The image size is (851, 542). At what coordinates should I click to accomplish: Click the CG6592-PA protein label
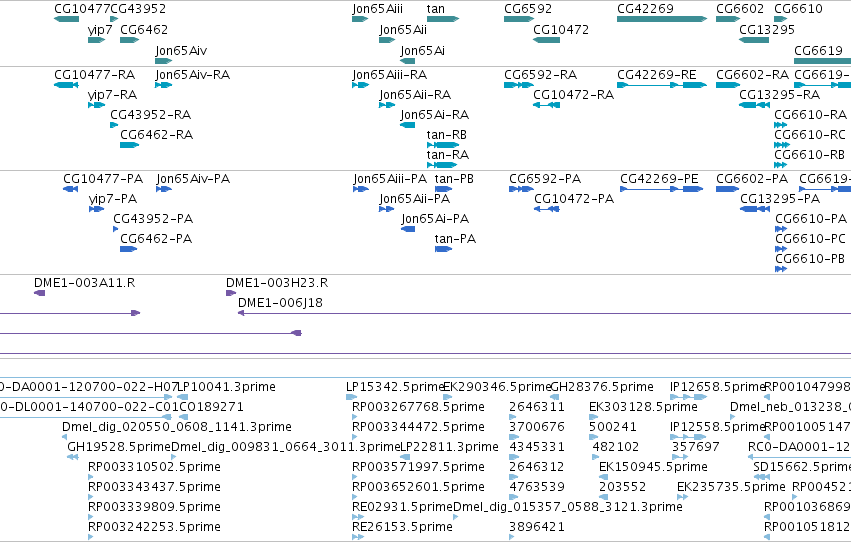(x=545, y=179)
